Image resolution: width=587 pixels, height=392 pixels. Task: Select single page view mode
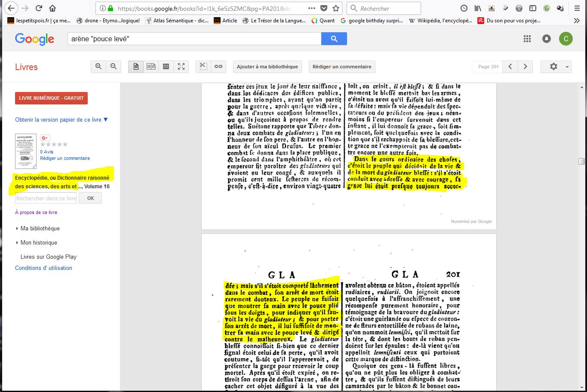(136, 67)
